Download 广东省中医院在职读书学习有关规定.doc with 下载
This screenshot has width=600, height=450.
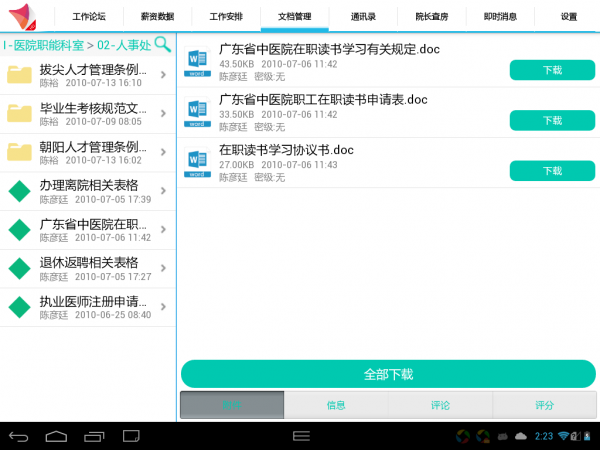point(552,70)
